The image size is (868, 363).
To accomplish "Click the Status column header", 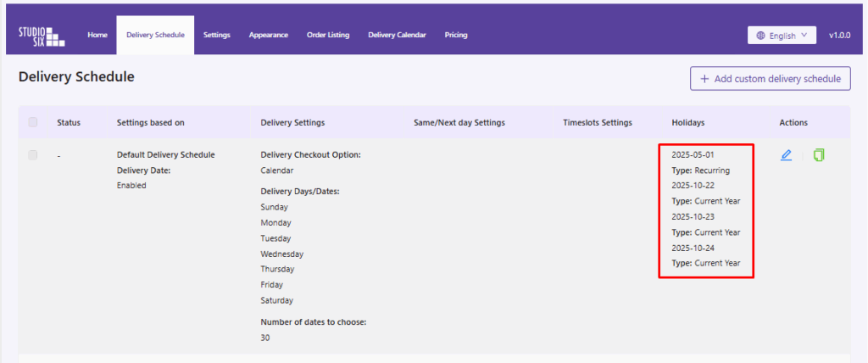I will [x=69, y=123].
